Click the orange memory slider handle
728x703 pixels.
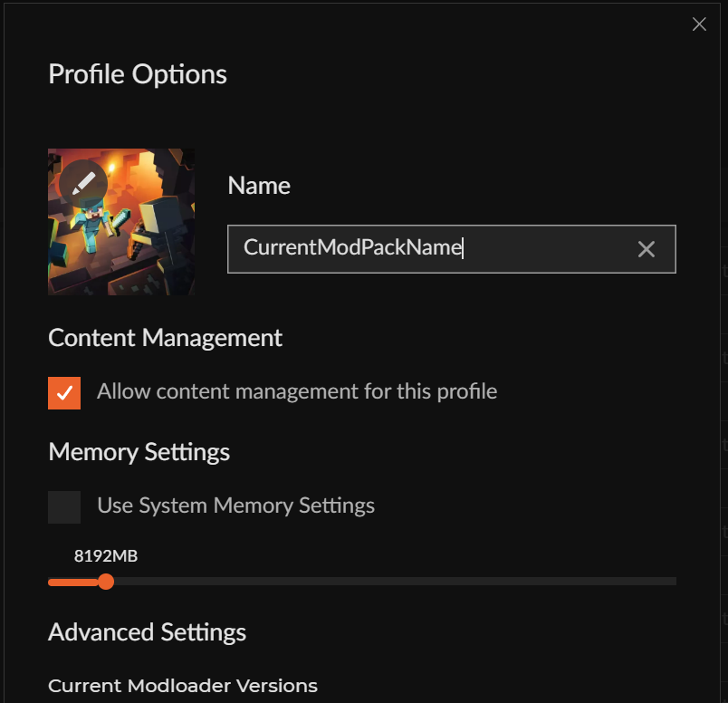coord(106,582)
